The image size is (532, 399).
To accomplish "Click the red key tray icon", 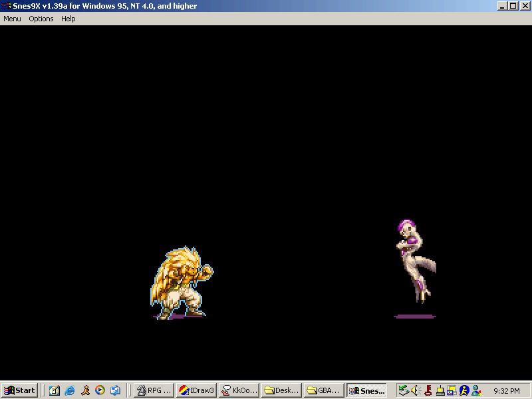I will pos(428,390).
